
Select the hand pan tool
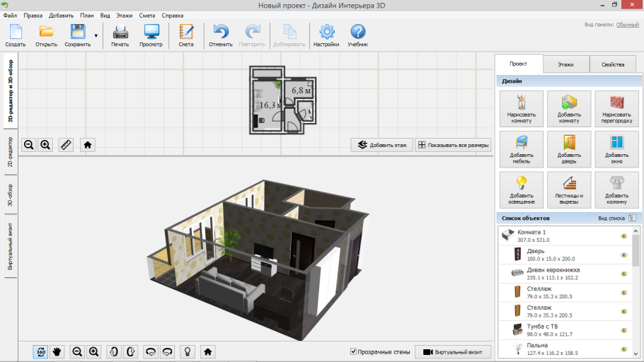(x=57, y=351)
